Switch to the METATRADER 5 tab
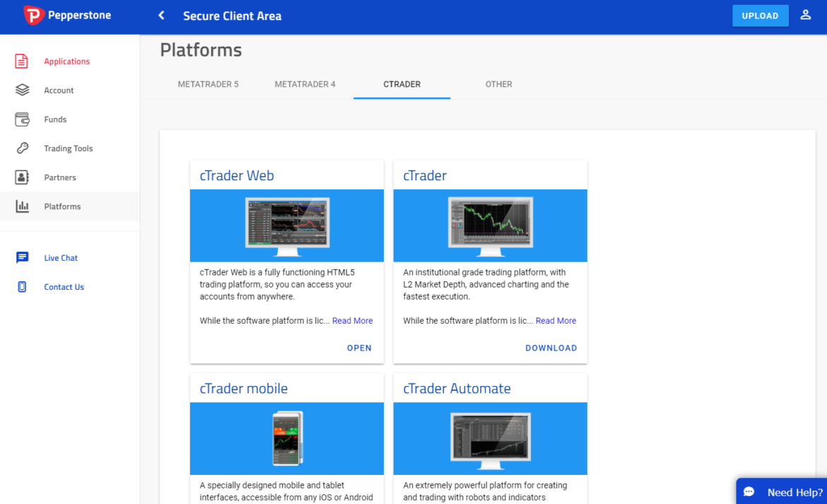This screenshot has height=504, width=827. [x=208, y=84]
